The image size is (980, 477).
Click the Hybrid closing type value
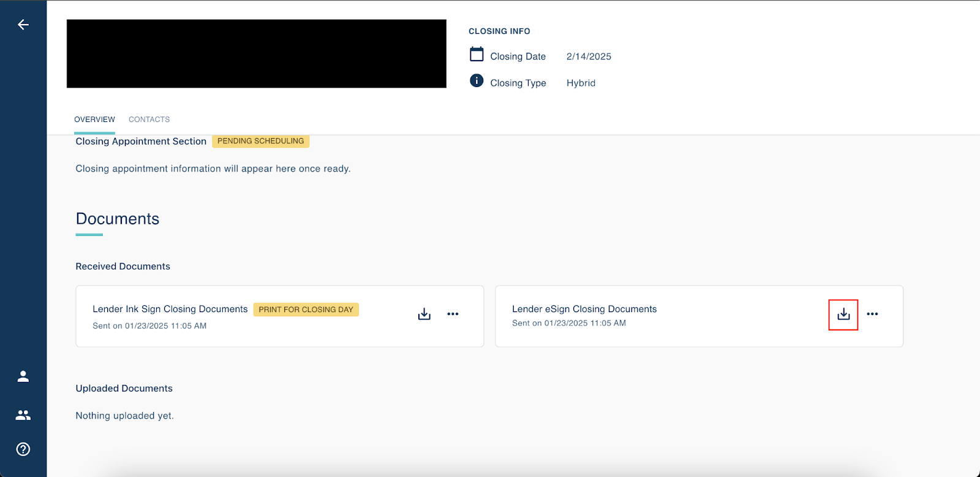click(x=581, y=83)
